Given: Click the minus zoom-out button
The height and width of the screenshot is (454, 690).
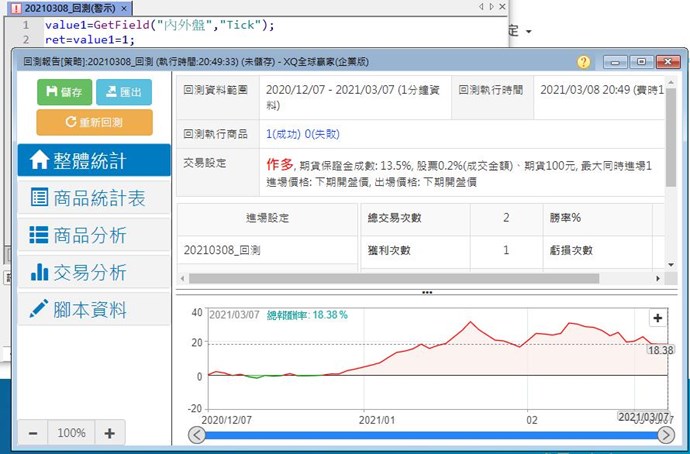Looking at the screenshot, I should (33, 434).
